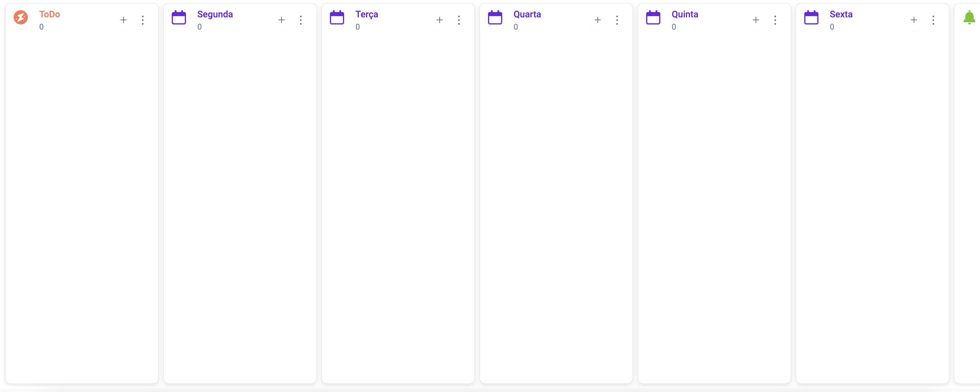Open options menu for Terça column

459,19
